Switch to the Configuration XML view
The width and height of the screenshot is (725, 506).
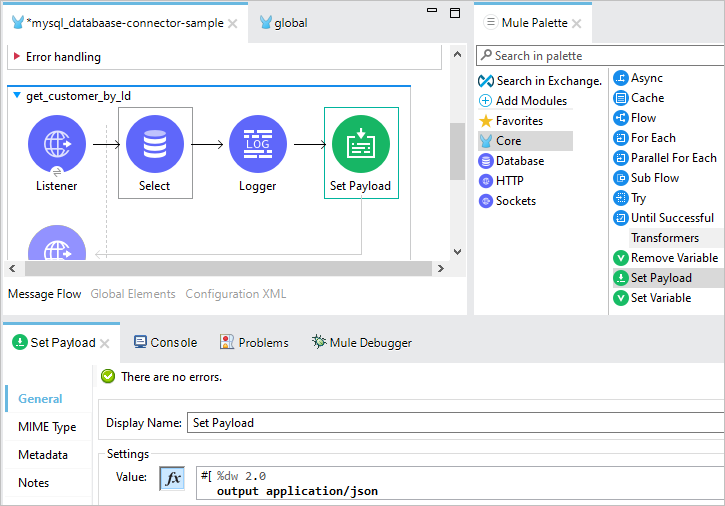(x=236, y=294)
